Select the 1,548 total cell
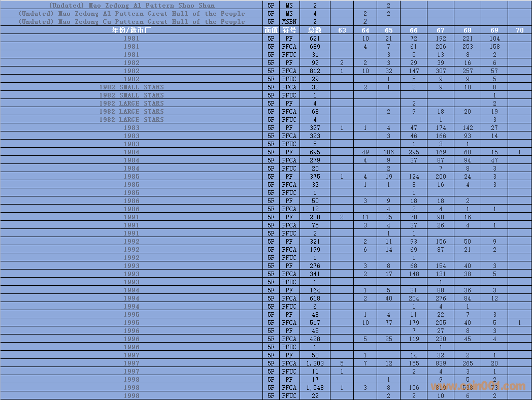 click(x=315, y=387)
